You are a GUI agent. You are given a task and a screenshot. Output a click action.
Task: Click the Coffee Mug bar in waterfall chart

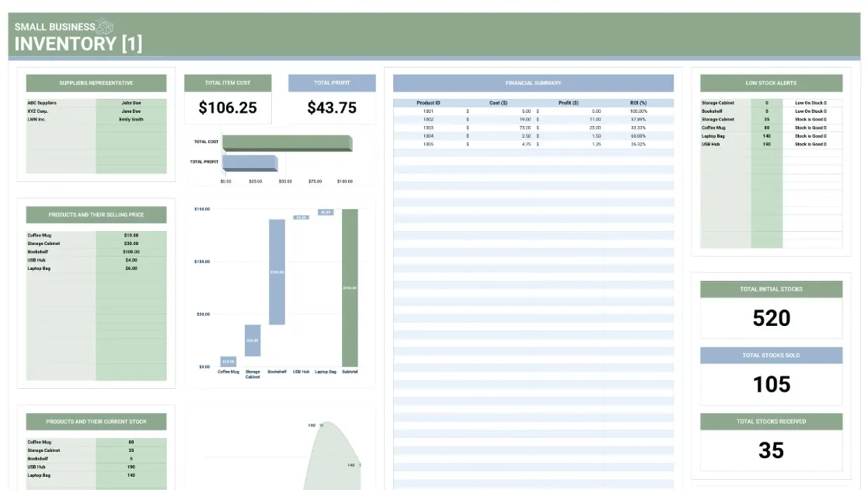point(228,362)
